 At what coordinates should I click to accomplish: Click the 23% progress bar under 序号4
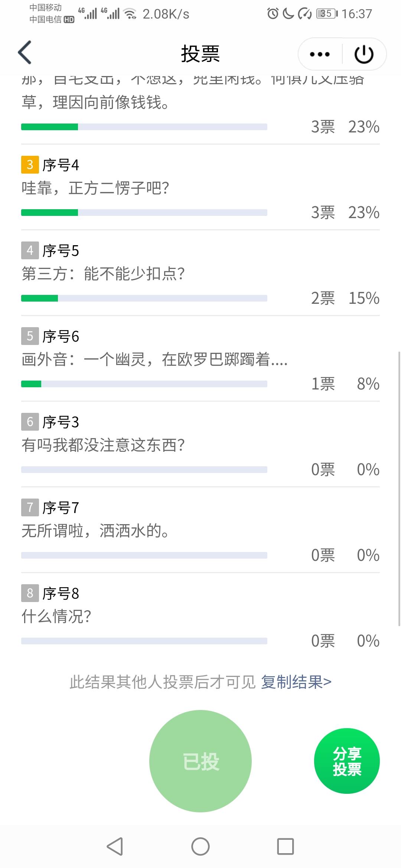[x=144, y=213]
